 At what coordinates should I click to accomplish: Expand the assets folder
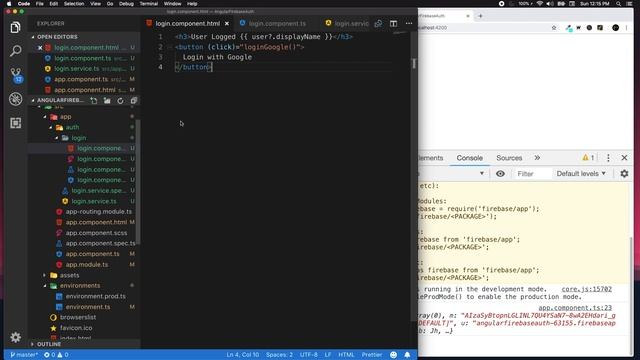pos(69,275)
